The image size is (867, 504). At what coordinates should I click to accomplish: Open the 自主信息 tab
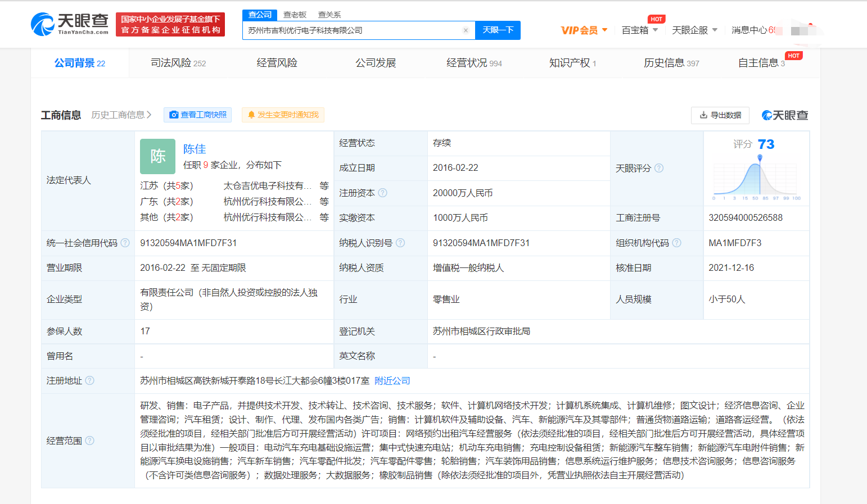point(761,63)
